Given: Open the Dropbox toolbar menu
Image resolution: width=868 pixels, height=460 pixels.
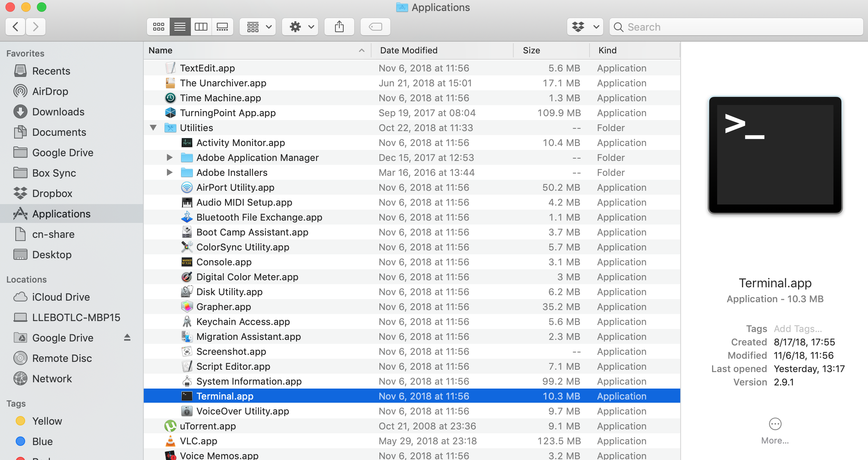Looking at the screenshot, I should pos(585,27).
